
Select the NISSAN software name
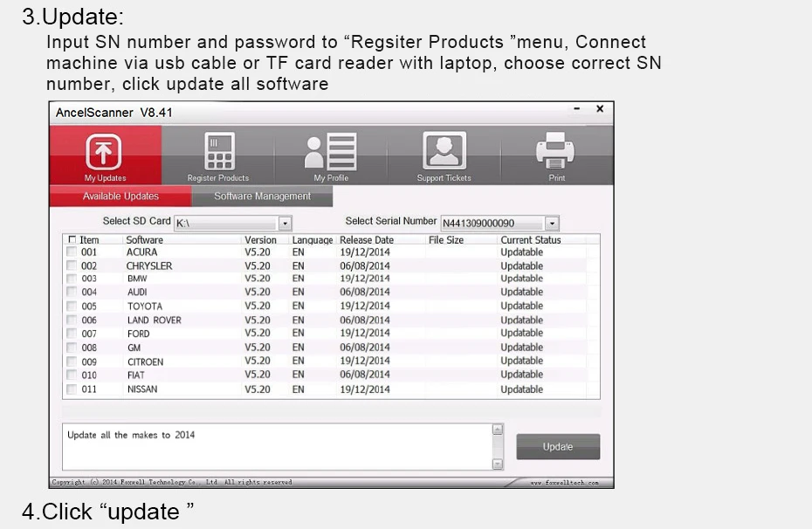[x=142, y=388]
